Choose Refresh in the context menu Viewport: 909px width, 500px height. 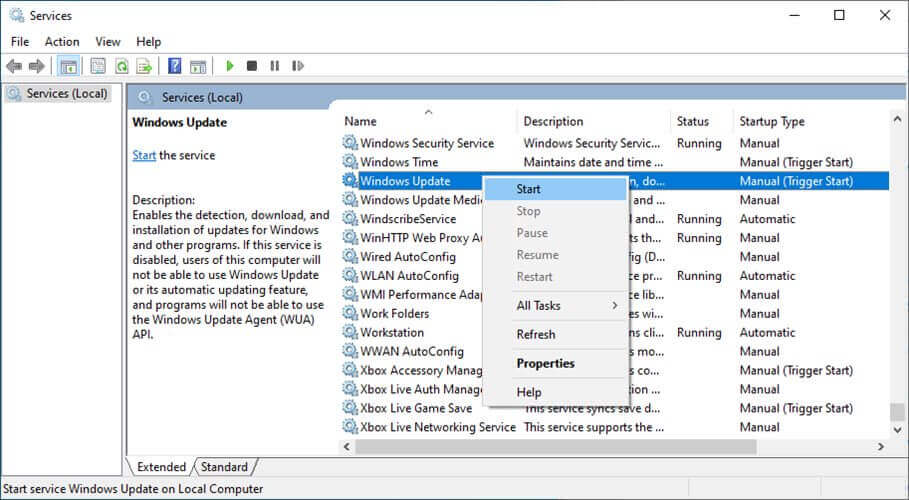pos(555,334)
